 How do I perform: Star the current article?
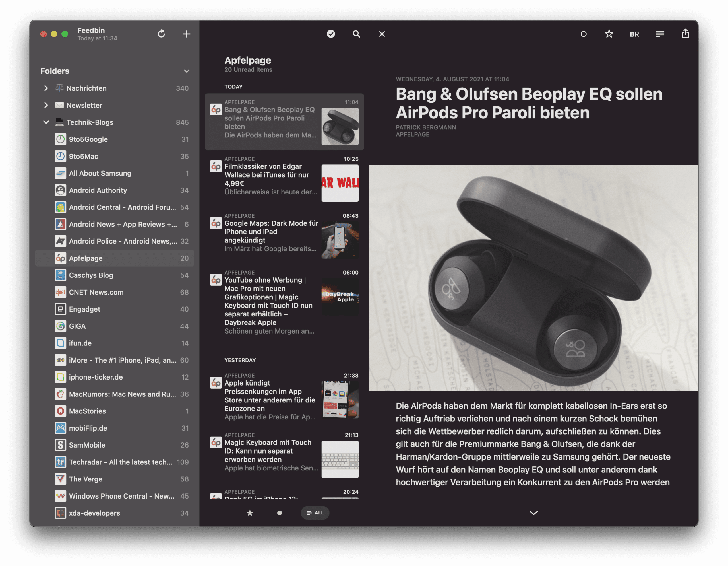[x=609, y=34]
